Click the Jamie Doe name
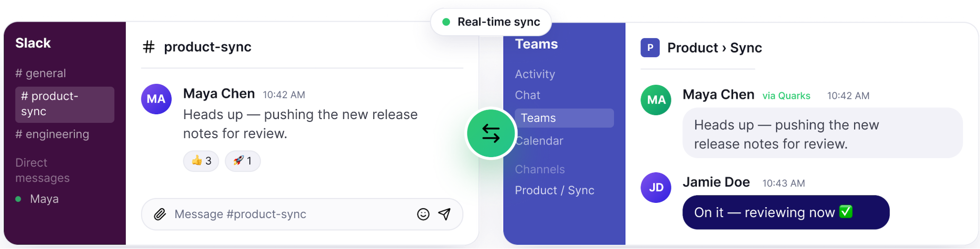 tap(716, 182)
